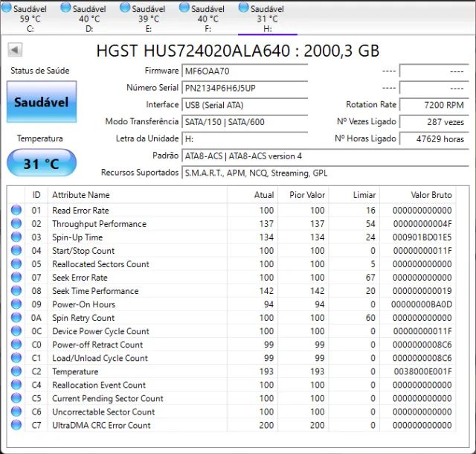Image resolution: width=476 pixels, height=454 pixels.
Task: Click the Attribute Name column header
Action: coord(137,195)
